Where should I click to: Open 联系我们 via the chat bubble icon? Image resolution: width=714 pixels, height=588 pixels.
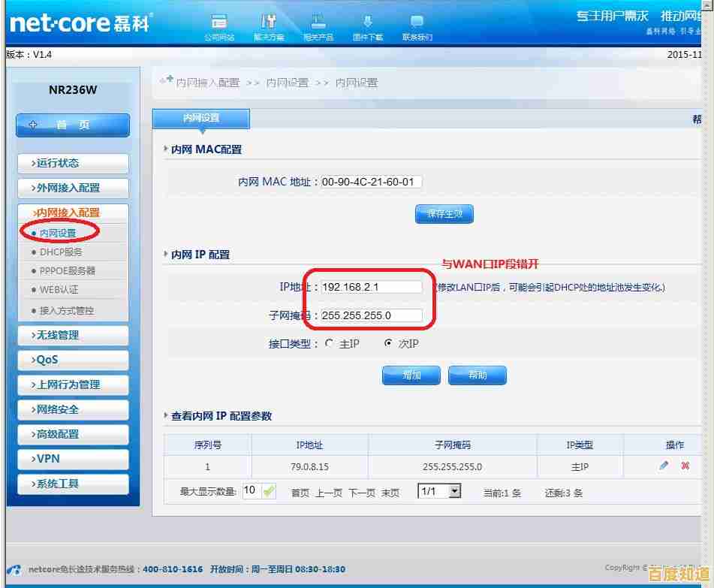click(x=417, y=23)
